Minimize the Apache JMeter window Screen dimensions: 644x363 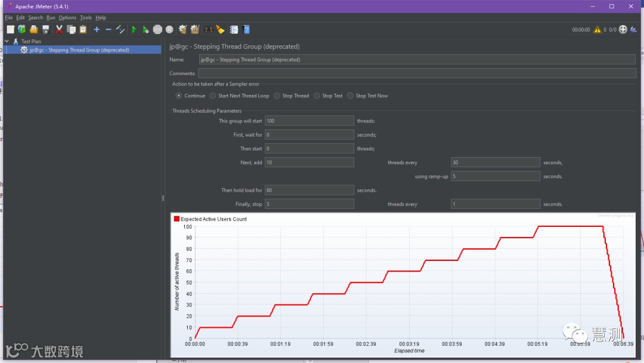(x=593, y=6)
